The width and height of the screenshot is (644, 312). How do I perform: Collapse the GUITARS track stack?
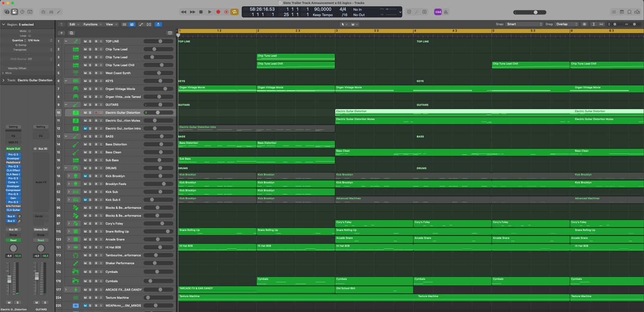66,105
